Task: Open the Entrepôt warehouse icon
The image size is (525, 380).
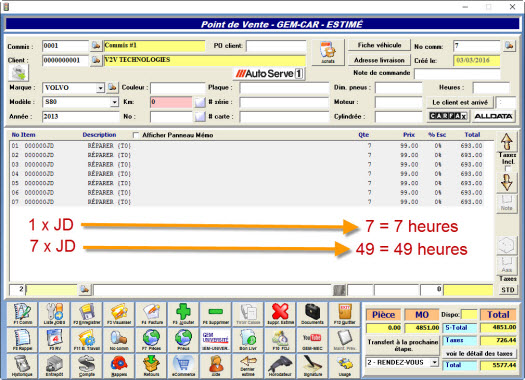Action: coord(54,366)
